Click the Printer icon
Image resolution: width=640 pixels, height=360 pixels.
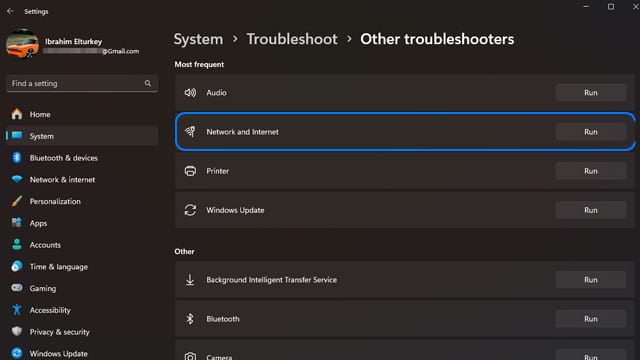point(190,171)
